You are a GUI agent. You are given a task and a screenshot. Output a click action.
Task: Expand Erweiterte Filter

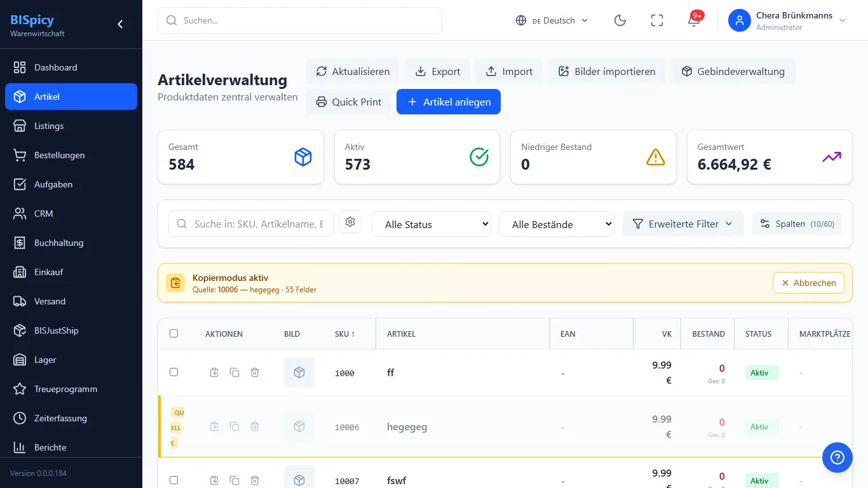(x=682, y=224)
